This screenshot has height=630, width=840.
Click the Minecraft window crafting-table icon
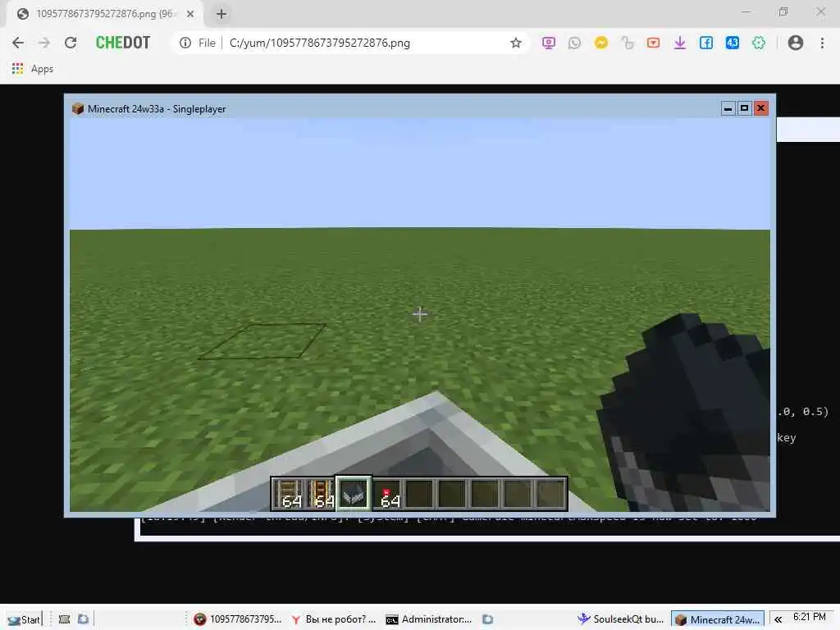point(78,109)
